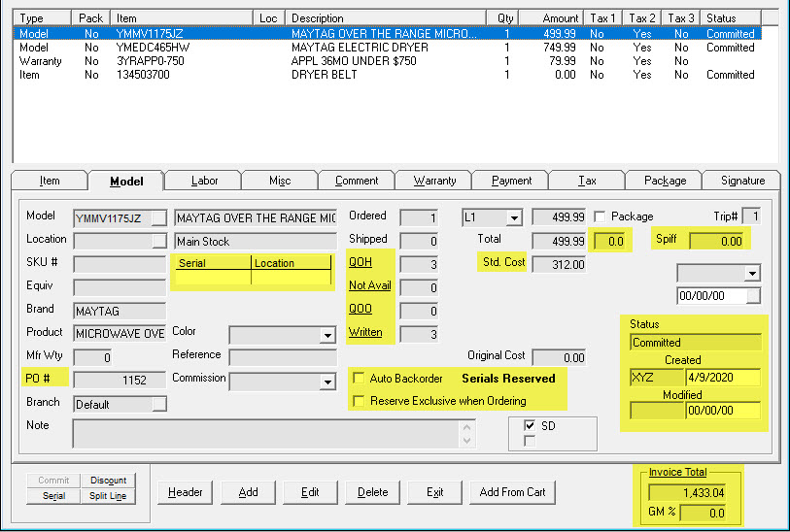This screenshot has height=532, width=790.
Task: Toggle the unlabeled checkbox below SD
Action: point(529,441)
